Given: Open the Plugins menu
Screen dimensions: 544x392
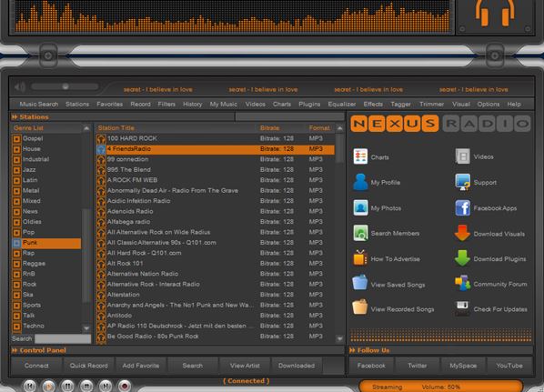Looking at the screenshot, I should [309, 104].
